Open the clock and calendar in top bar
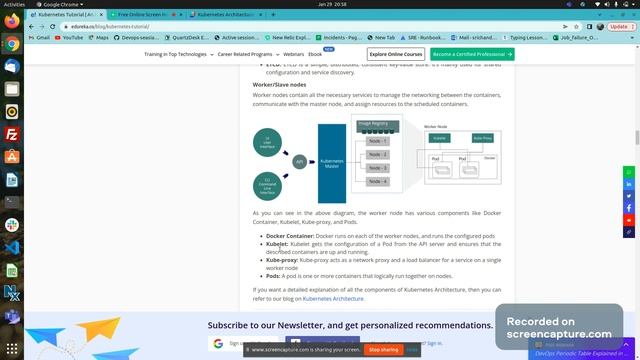 coord(332,4)
